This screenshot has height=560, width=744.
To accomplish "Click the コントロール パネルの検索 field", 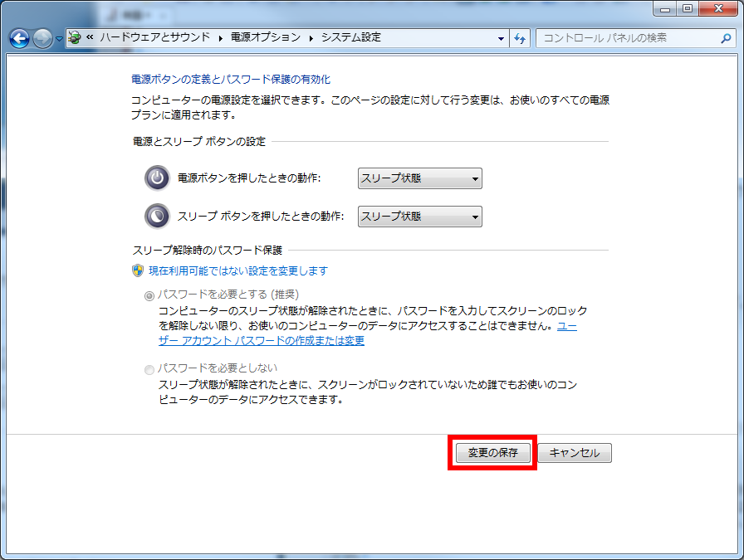I will tap(627, 38).
